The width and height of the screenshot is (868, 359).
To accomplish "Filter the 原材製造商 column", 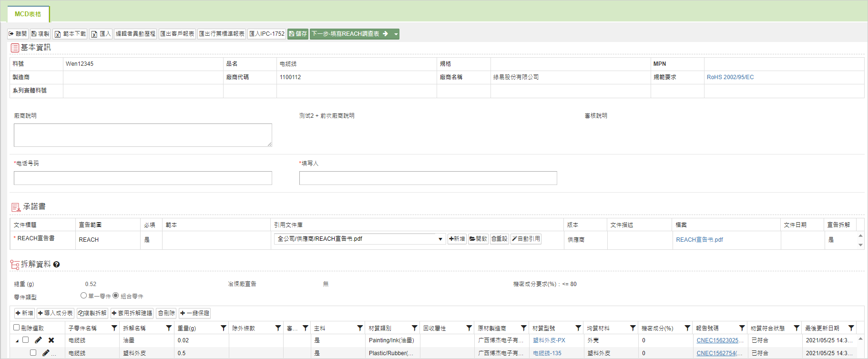I will click(524, 328).
